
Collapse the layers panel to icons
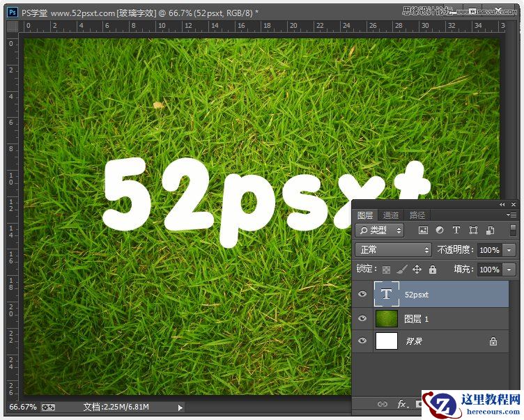[502, 204]
